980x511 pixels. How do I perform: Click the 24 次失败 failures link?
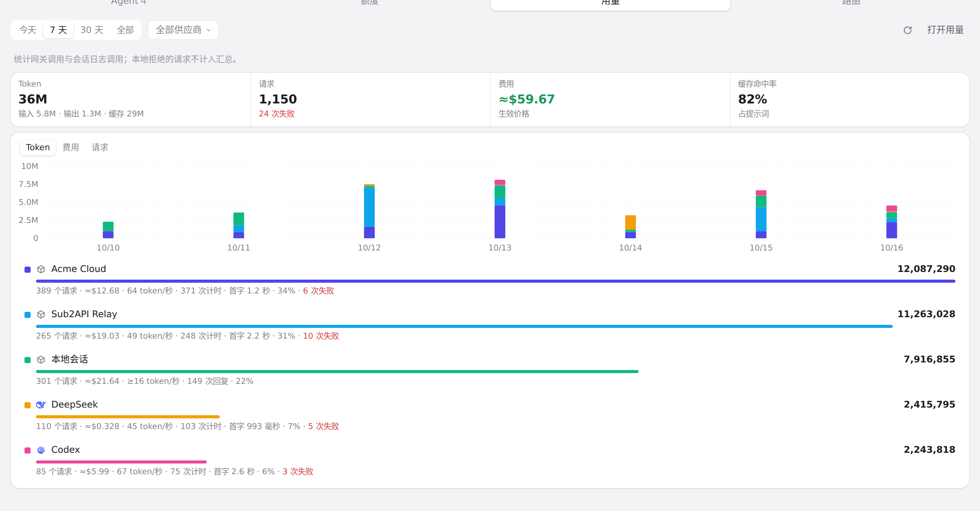tap(277, 114)
